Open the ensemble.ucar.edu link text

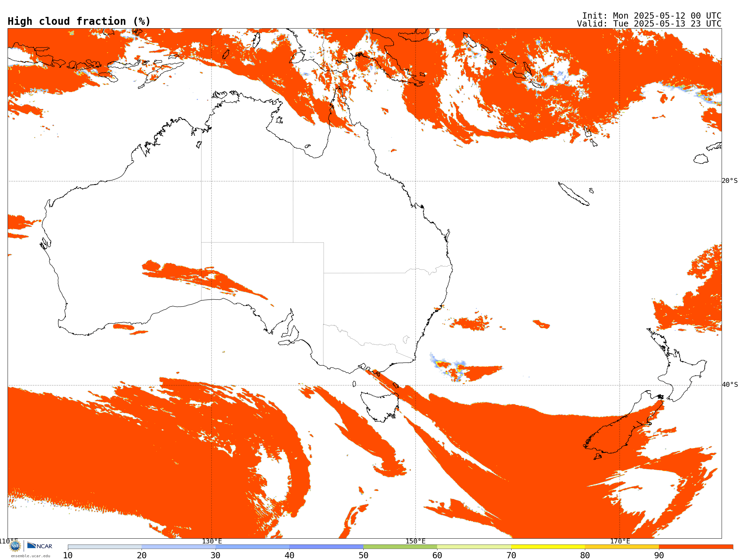pyautogui.click(x=31, y=556)
